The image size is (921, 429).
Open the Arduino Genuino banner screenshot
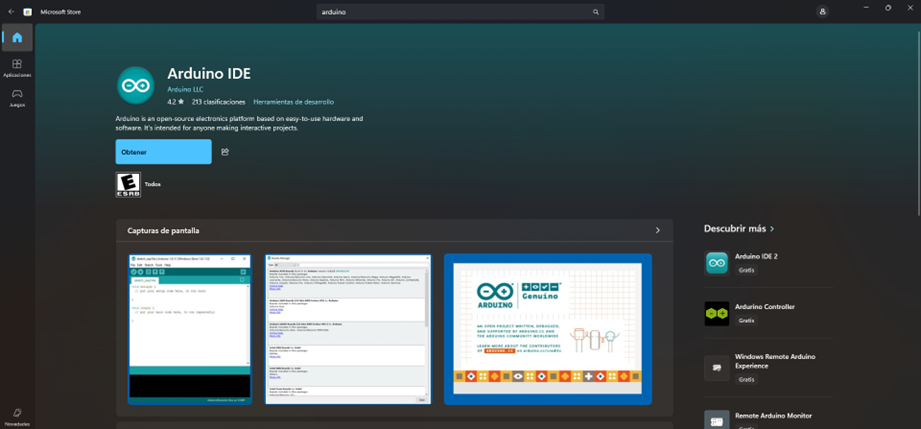click(x=547, y=329)
